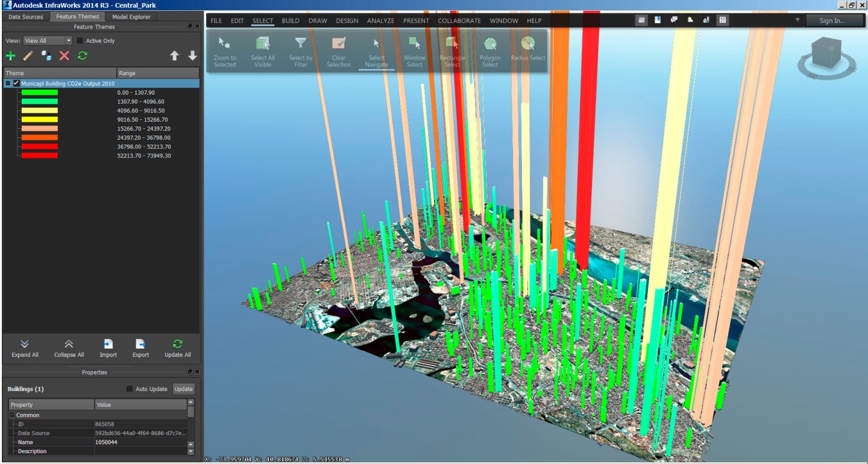The image size is (868, 464).
Task: Enable the Active Only checkbox
Action: (x=80, y=41)
